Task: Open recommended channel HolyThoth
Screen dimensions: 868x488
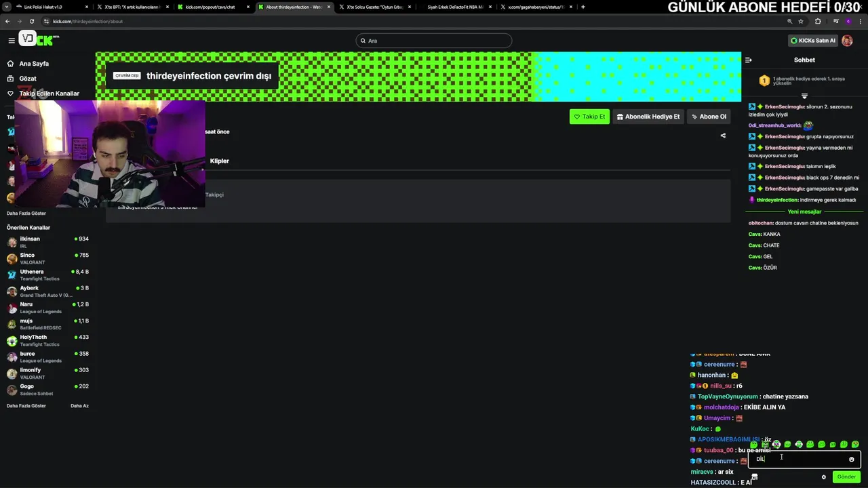Action: [47, 340]
